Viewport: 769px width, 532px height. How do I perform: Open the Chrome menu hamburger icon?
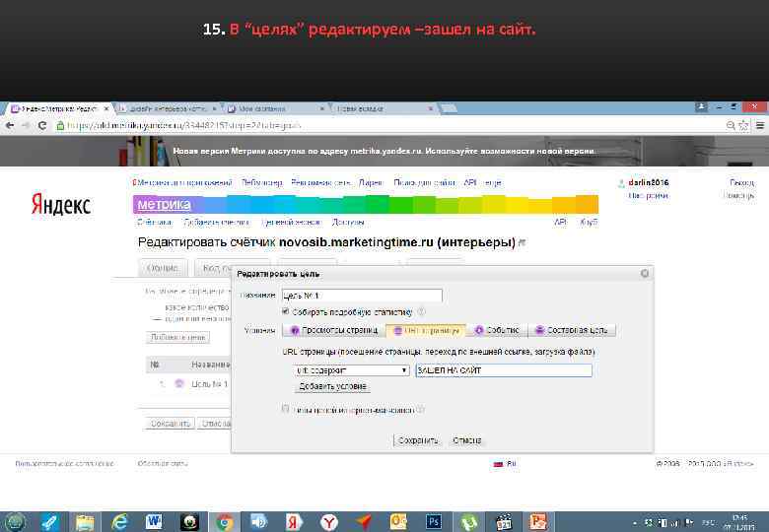click(760, 126)
